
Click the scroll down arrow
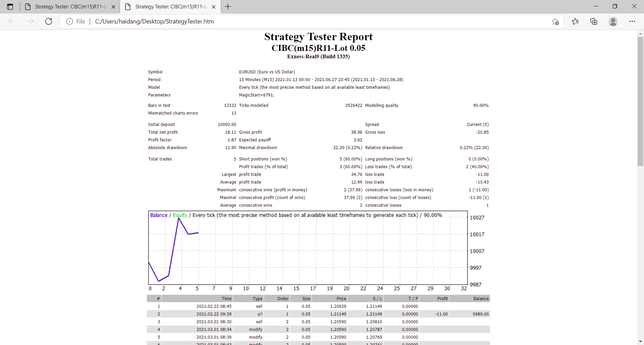640,342
